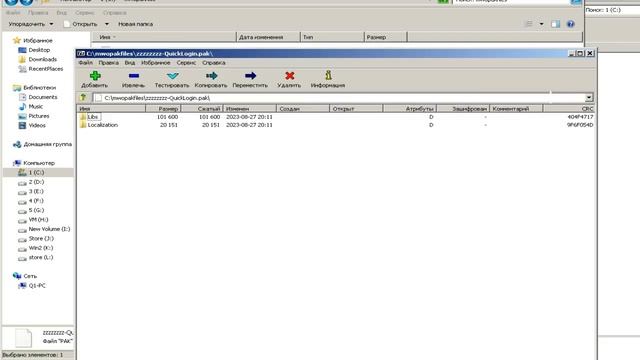Select Downloads in Explorer favorites

(42, 59)
